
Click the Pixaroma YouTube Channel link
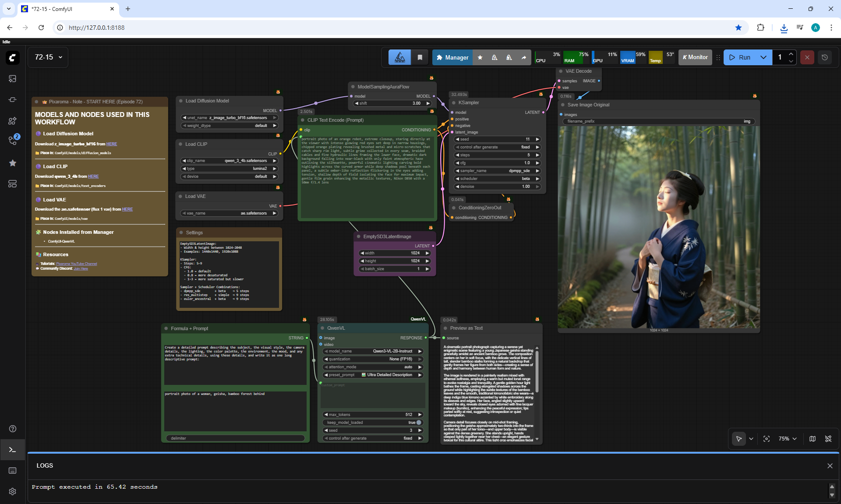tap(77, 264)
